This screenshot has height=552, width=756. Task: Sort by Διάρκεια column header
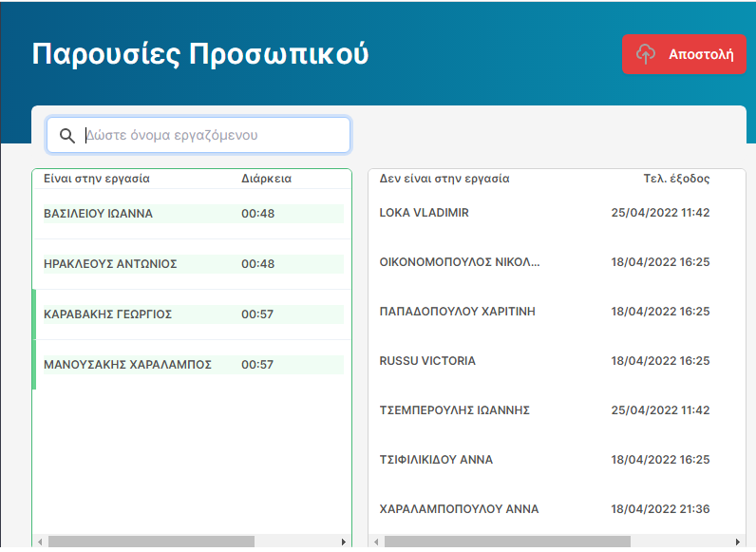266,179
